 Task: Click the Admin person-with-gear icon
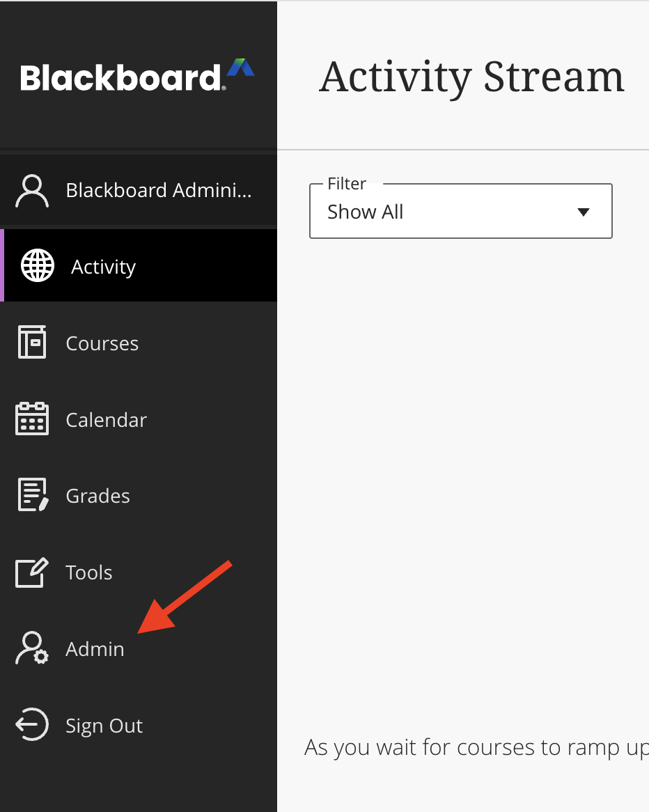(x=32, y=648)
